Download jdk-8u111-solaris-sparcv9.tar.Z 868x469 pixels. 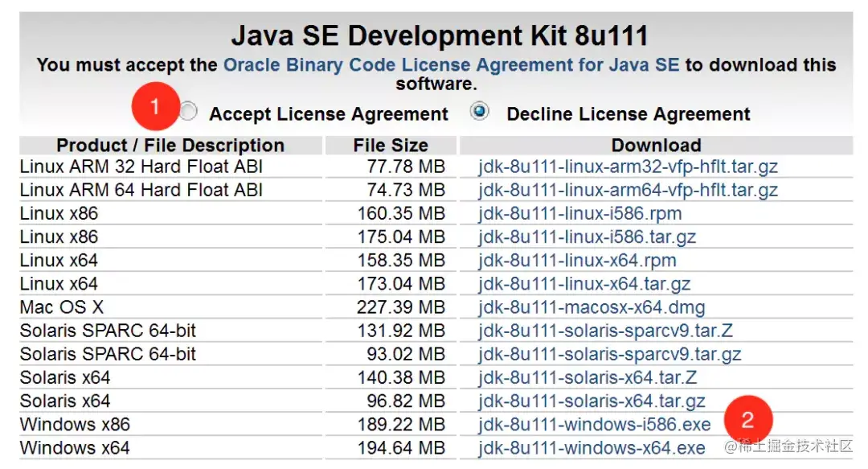pos(606,331)
